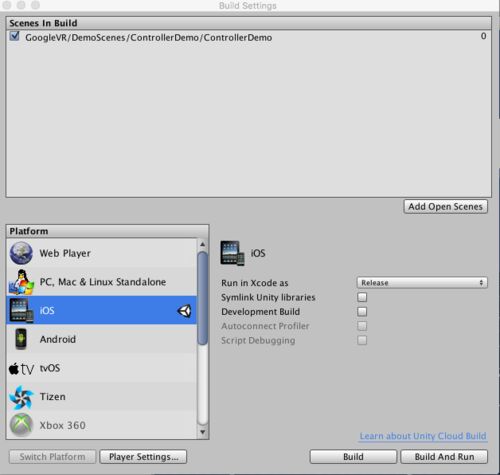The image size is (500, 475).
Task: Enable the Development Build checkbox
Action: click(362, 311)
